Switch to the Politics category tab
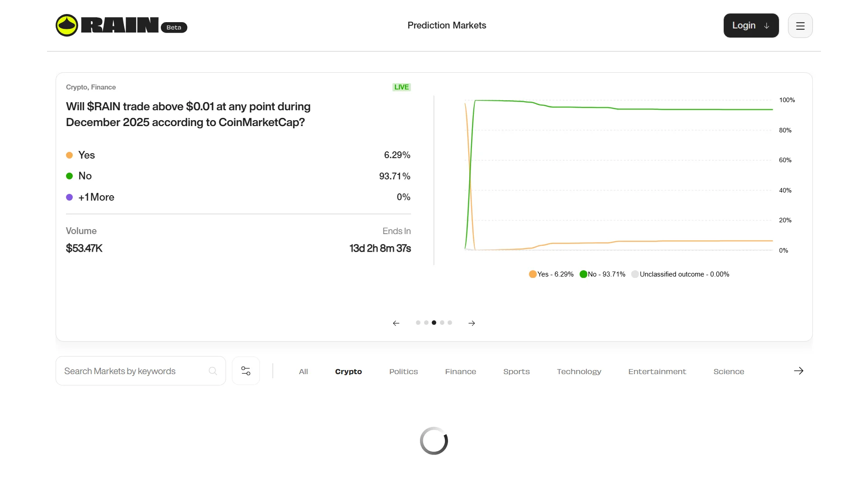 [x=403, y=371]
